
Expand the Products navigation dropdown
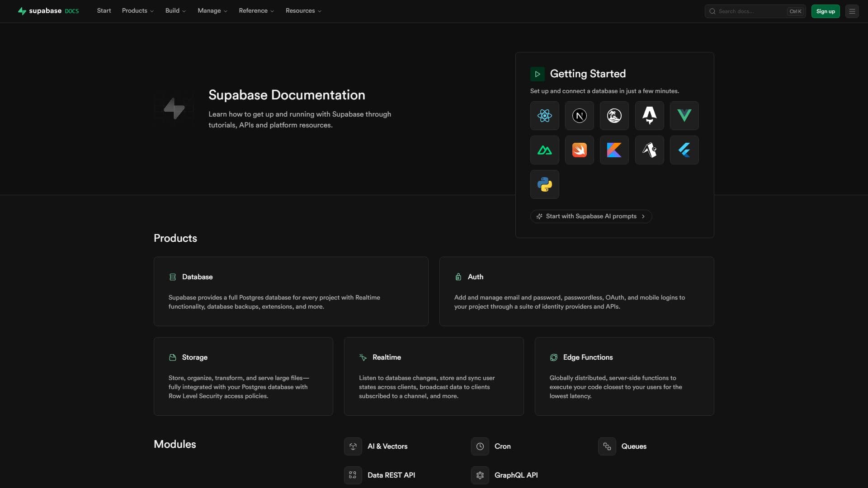pos(137,11)
